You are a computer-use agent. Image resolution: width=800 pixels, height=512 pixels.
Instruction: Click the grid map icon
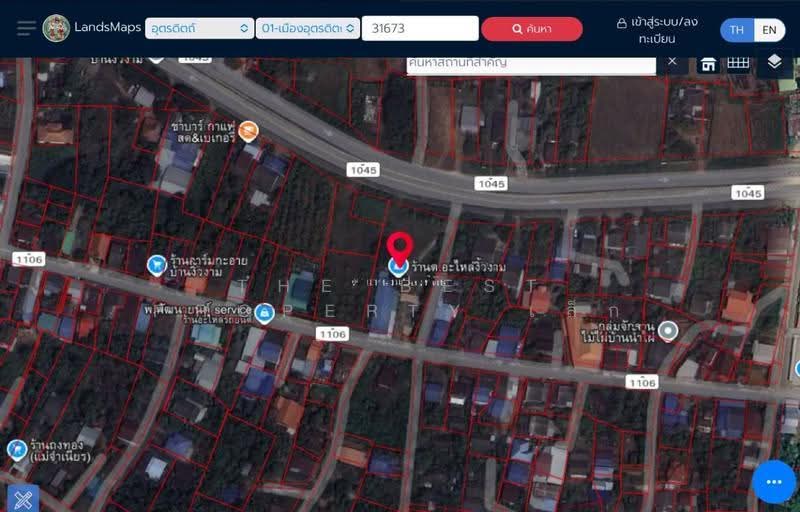tap(738, 63)
